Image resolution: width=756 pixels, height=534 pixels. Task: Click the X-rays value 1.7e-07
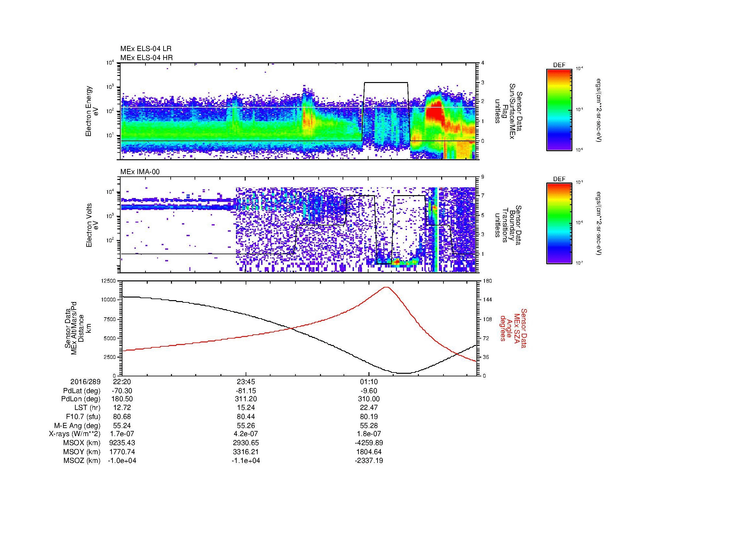pyautogui.click(x=122, y=434)
